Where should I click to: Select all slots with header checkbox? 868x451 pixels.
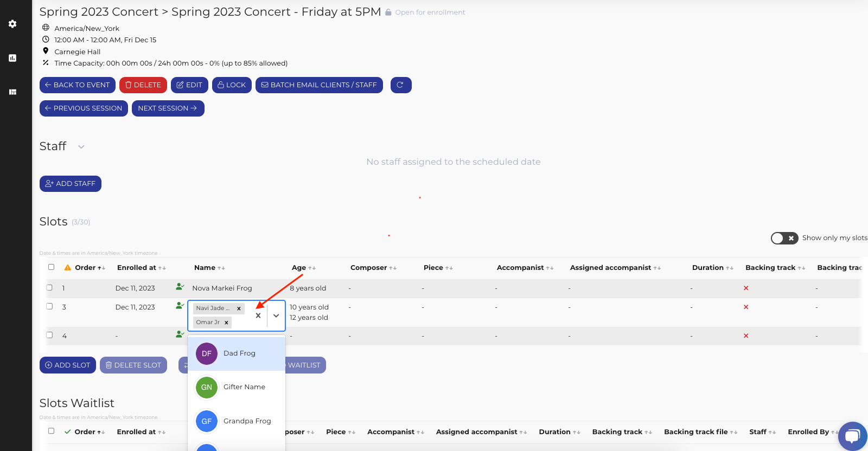coord(52,267)
